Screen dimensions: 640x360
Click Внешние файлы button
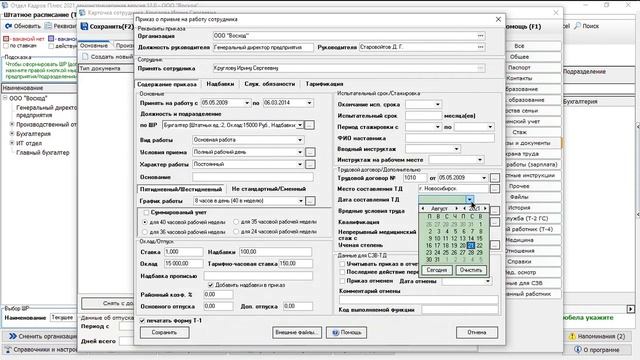[297, 333]
